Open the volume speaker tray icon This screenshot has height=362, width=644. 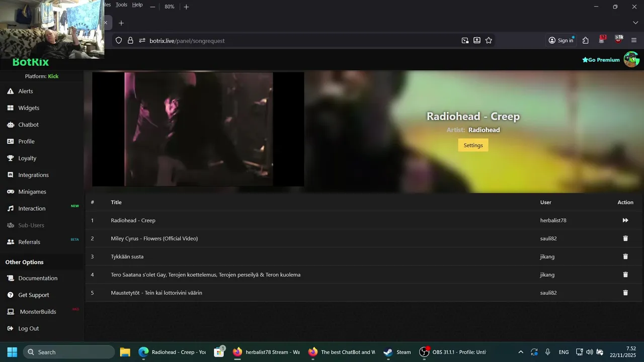(589, 352)
